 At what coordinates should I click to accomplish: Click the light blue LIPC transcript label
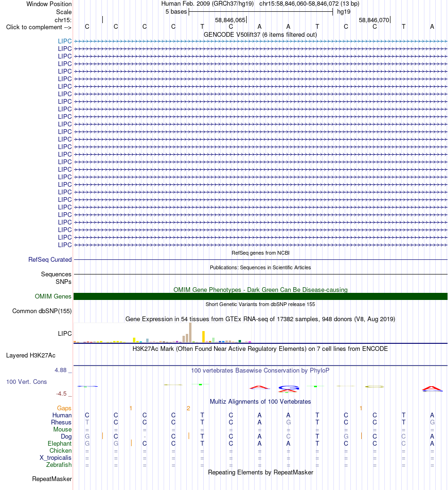pos(65,41)
